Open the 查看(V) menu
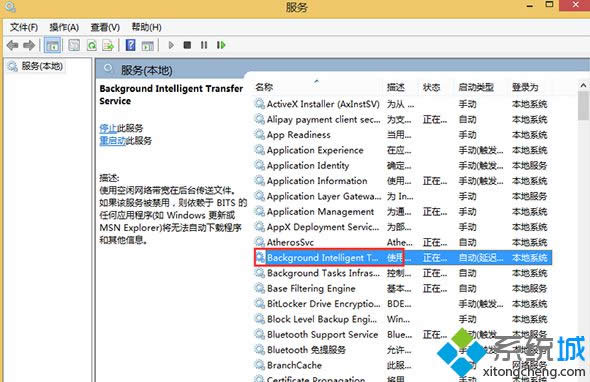Viewport: 590px width, 382px height. tap(105, 27)
